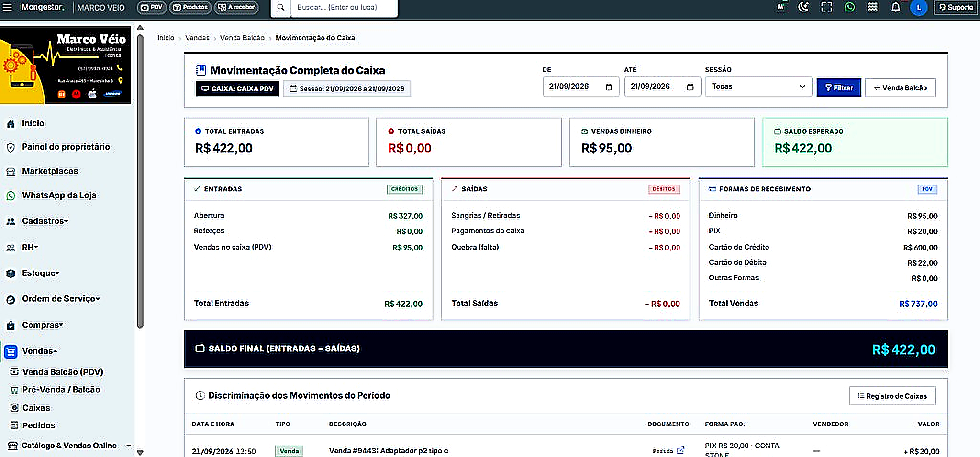Click the Saldo Esperado card
980x457 pixels.
point(855,142)
